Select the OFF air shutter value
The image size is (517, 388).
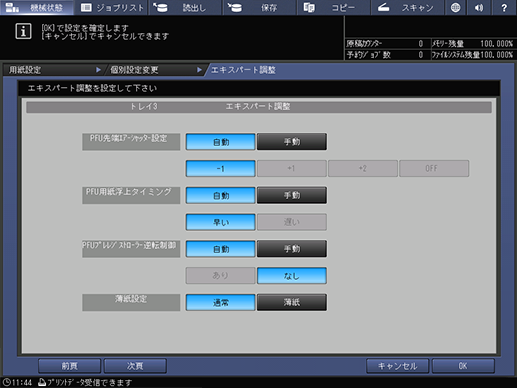click(x=434, y=169)
